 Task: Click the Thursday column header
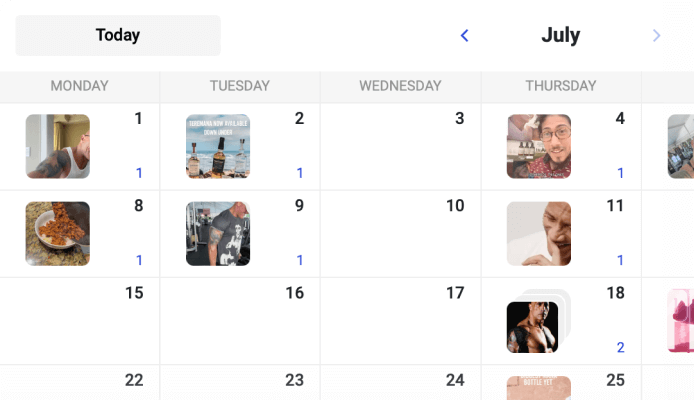pos(560,86)
